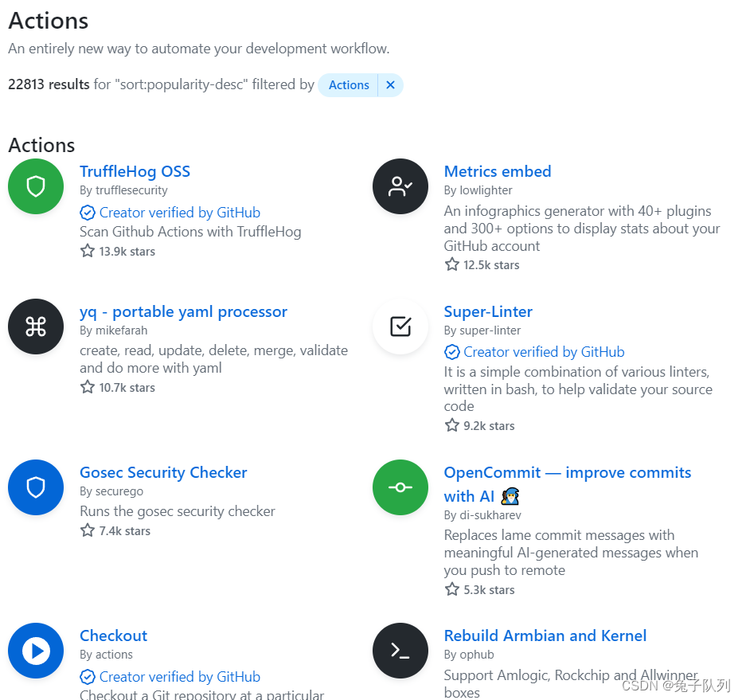Image resolution: width=742 pixels, height=700 pixels.
Task: Click the Actions filter tag label
Action: click(x=349, y=85)
